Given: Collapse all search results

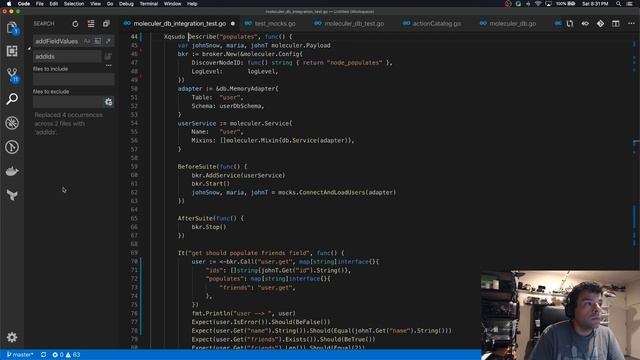Looking at the screenshot, I should point(106,24).
